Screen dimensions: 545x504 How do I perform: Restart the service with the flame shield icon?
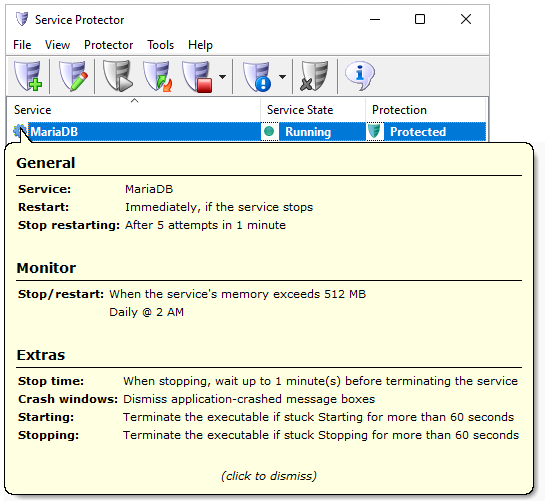click(x=157, y=76)
